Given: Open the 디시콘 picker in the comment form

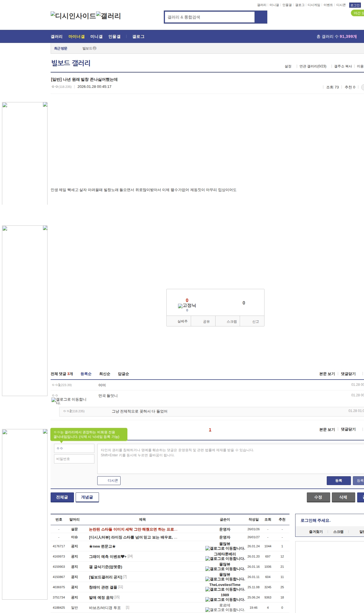Looking at the screenshot, I should (109, 481).
